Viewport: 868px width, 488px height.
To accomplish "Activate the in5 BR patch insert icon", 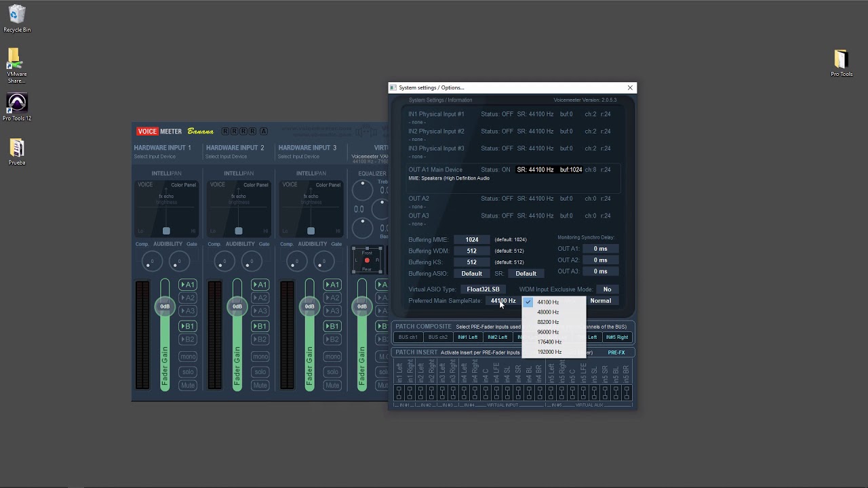I will 627,392.
